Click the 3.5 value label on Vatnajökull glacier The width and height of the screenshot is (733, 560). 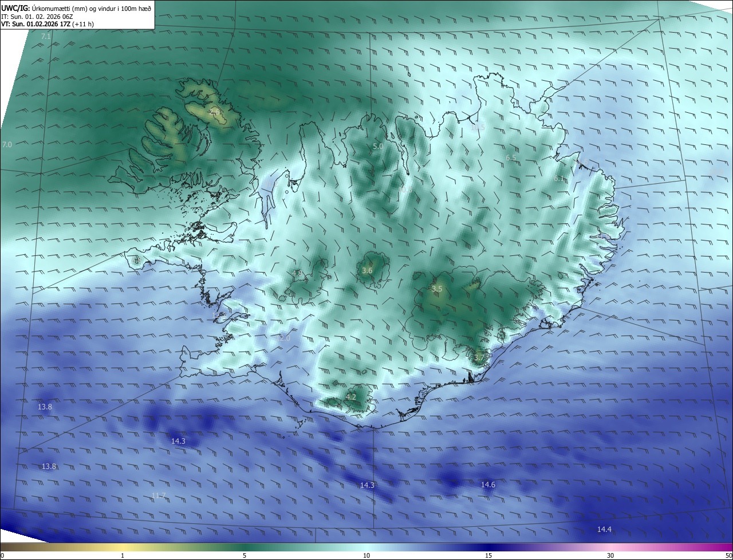click(x=437, y=289)
